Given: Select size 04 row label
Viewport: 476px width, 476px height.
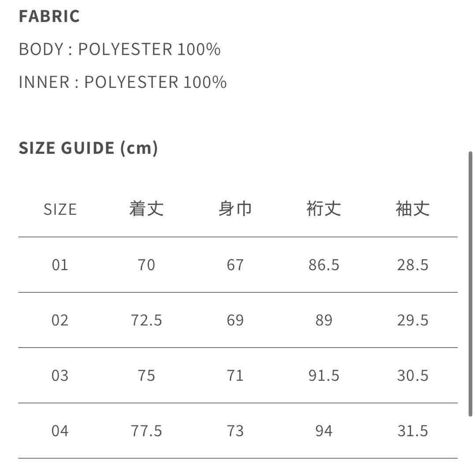Looking at the screenshot, I should (60, 431).
